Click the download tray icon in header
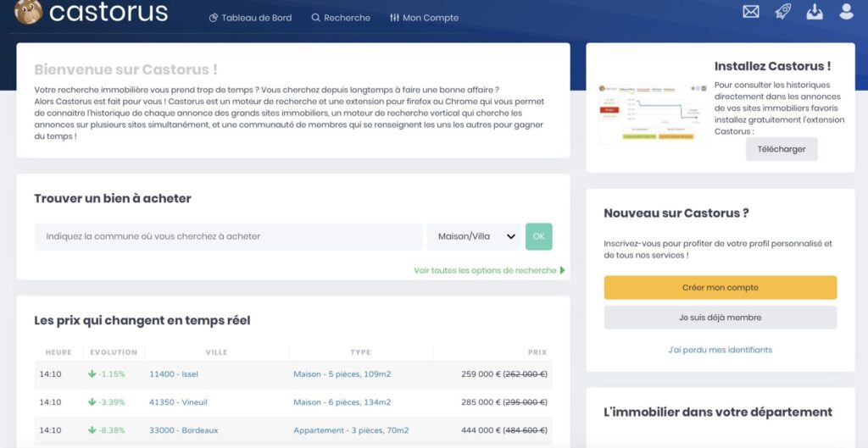Viewport: 868px width, 448px height. tap(815, 11)
